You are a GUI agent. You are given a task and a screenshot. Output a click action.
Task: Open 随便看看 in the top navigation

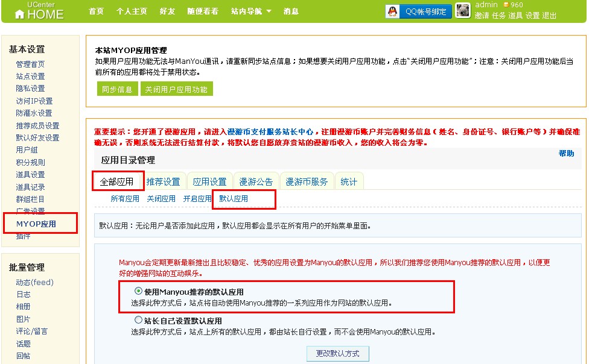(x=203, y=11)
